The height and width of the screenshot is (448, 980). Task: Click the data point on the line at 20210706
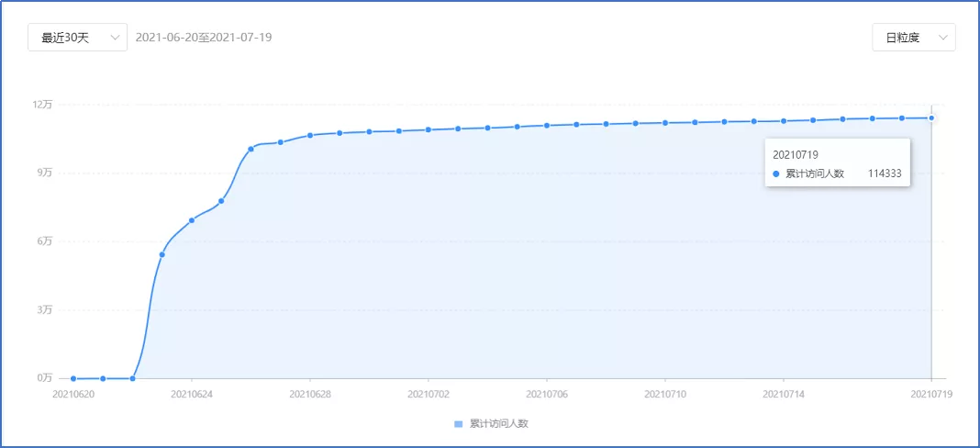[547, 125]
